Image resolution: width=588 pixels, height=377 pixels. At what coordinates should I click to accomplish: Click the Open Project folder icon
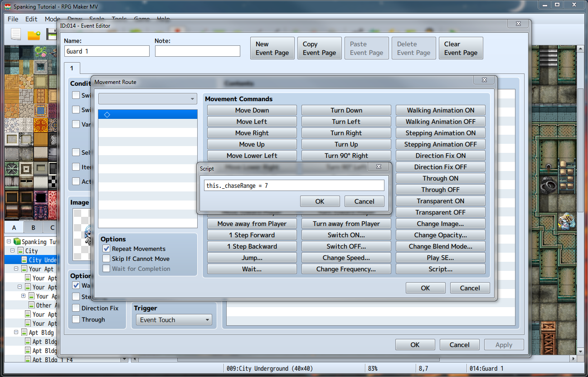click(x=34, y=35)
